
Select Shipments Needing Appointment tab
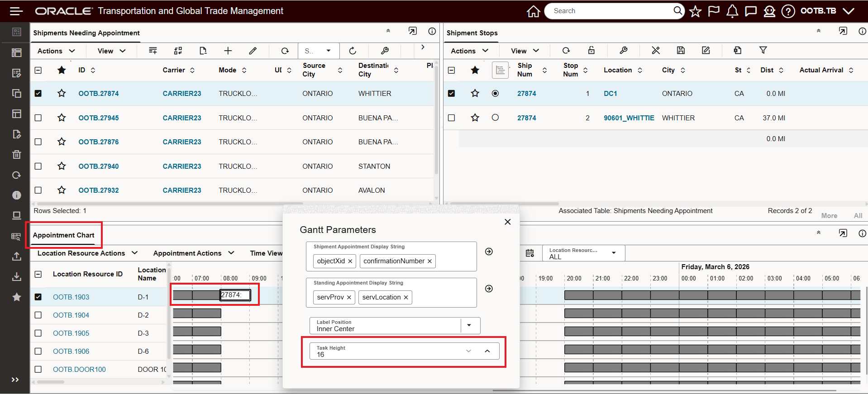point(86,33)
